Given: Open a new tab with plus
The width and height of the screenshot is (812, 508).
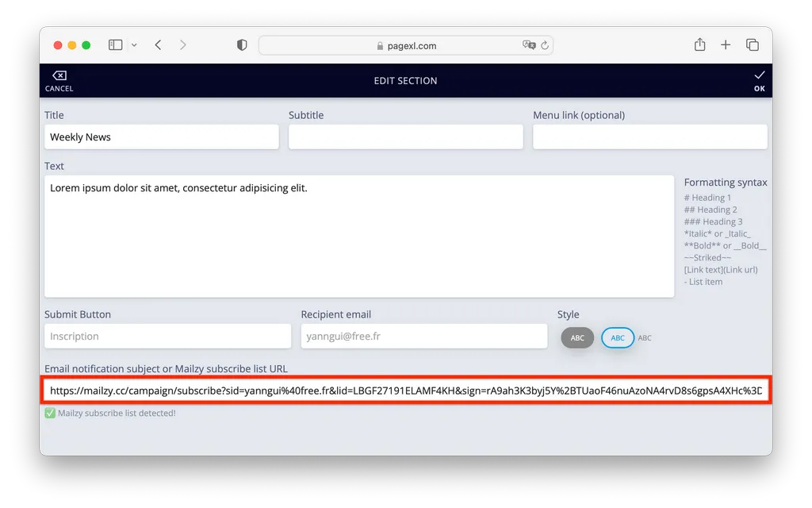Looking at the screenshot, I should [x=726, y=45].
